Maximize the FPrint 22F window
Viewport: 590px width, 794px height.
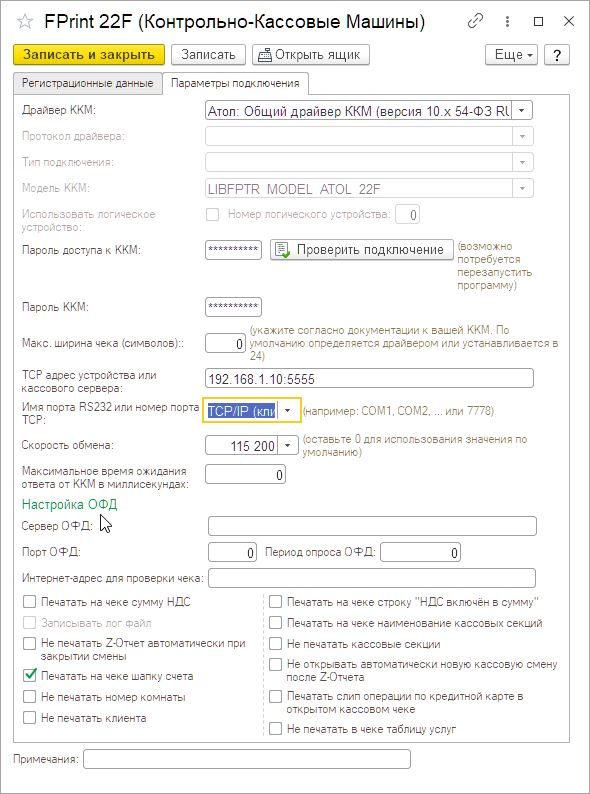tap(538, 22)
